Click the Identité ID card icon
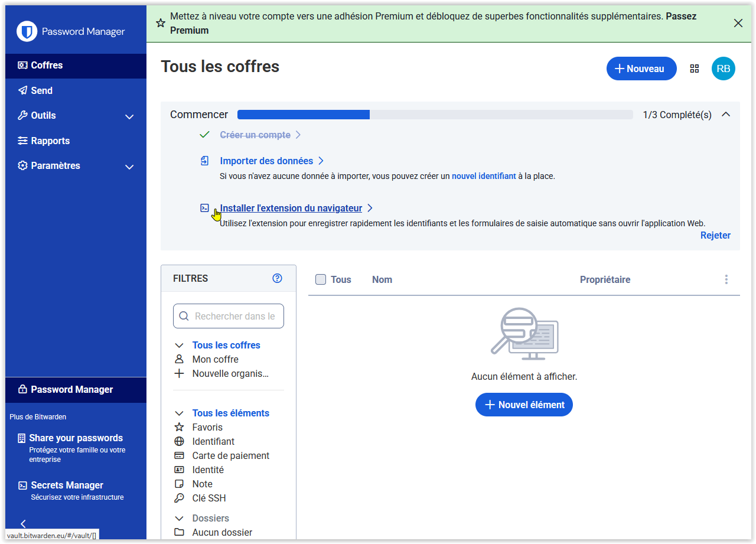 point(179,470)
